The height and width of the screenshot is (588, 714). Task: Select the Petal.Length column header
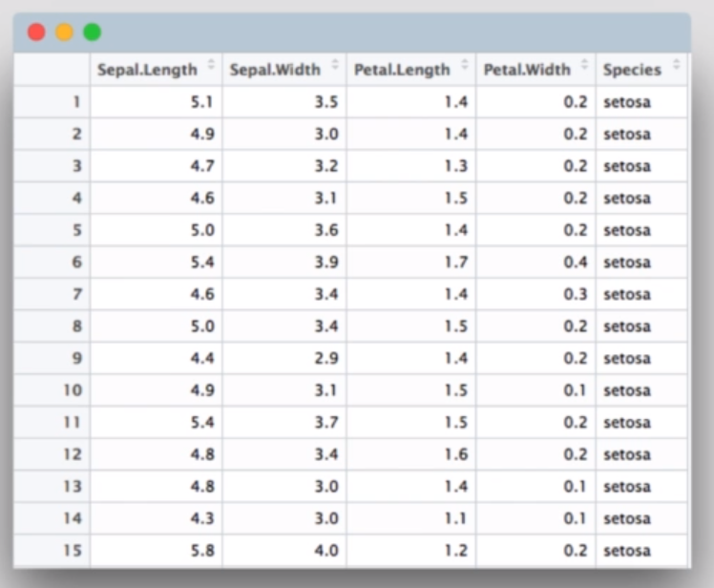411,70
